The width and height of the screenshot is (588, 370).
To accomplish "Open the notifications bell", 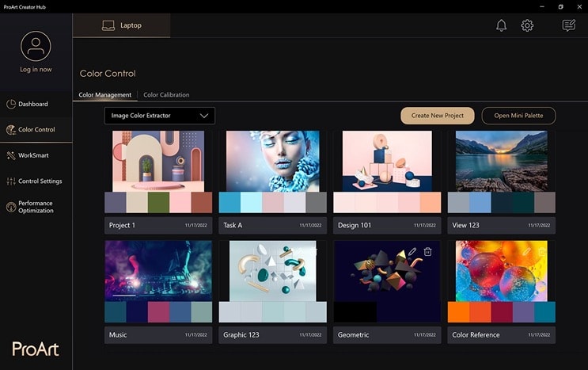I will click(502, 25).
